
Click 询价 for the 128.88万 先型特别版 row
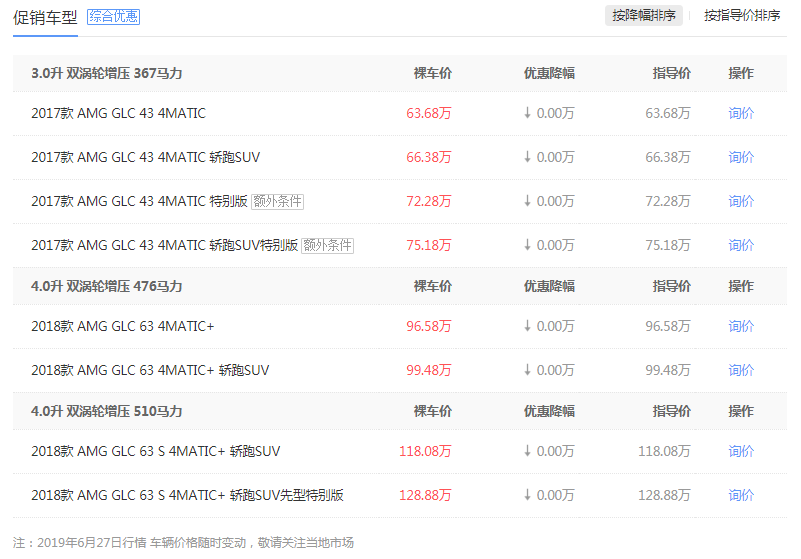pyautogui.click(x=741, y=495)
